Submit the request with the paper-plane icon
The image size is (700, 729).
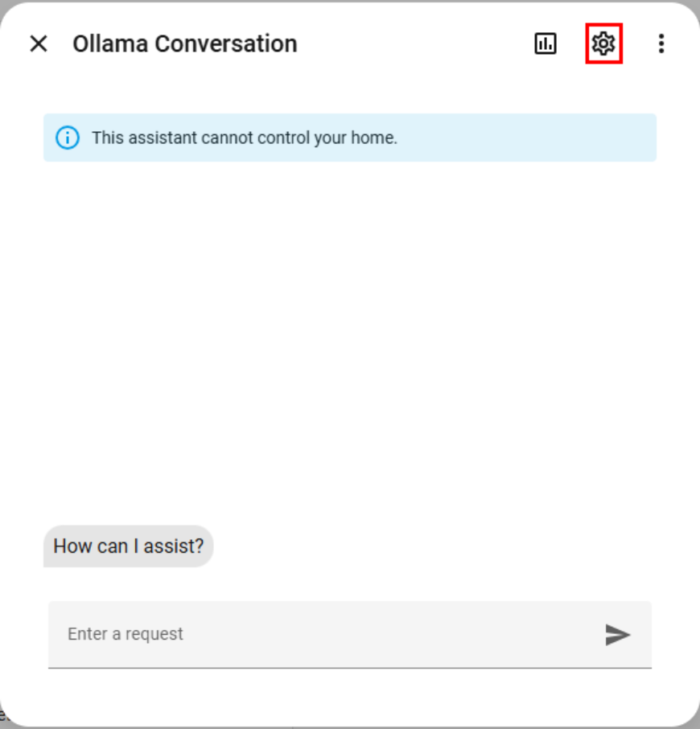(617, 635)
